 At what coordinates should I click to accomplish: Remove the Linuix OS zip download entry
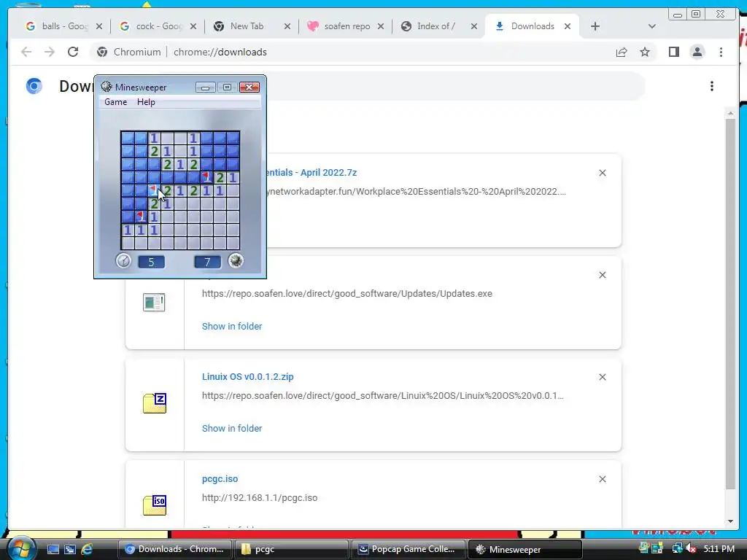pos(602,377)
